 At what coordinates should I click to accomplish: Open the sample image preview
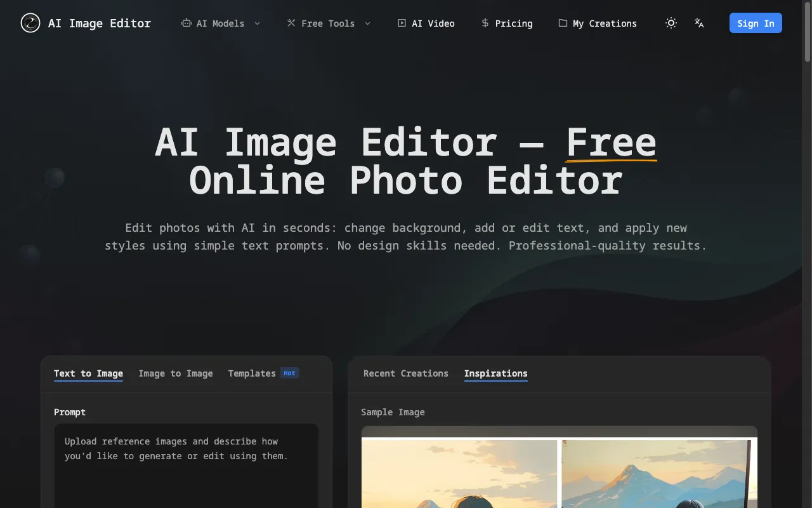[x=560, y=467]
